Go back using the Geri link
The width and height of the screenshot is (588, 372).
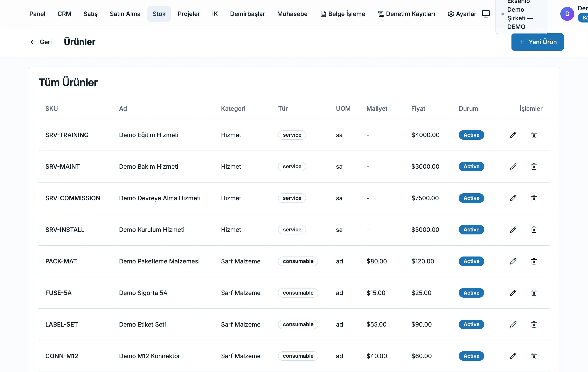tap(41, 42)
